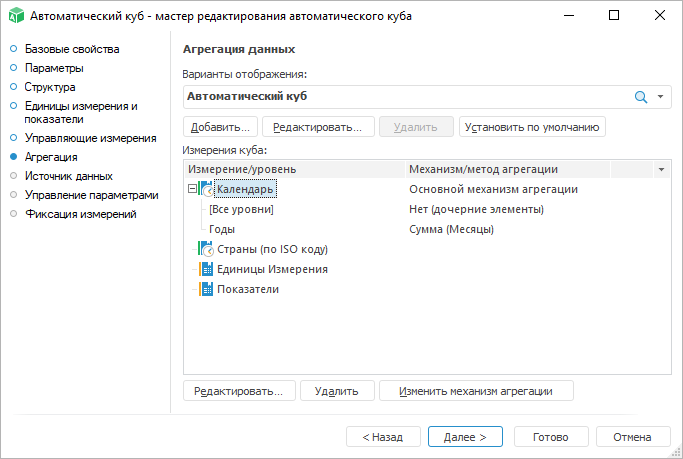Image resolution: width=683 pixels, height=459 pixels.
Task: Select Управляющие измерения wizard step
Action: click(x=90, y=137)
